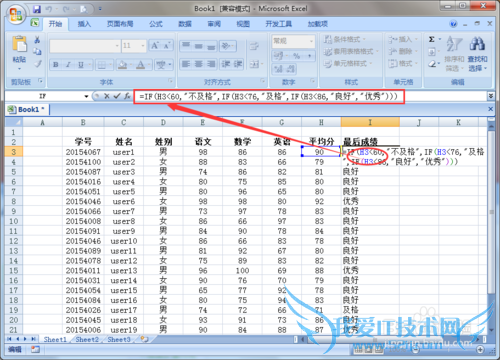Click the cell with 20154011
Image resolution: width=500 pixels, height=360 pixels.
83,271
